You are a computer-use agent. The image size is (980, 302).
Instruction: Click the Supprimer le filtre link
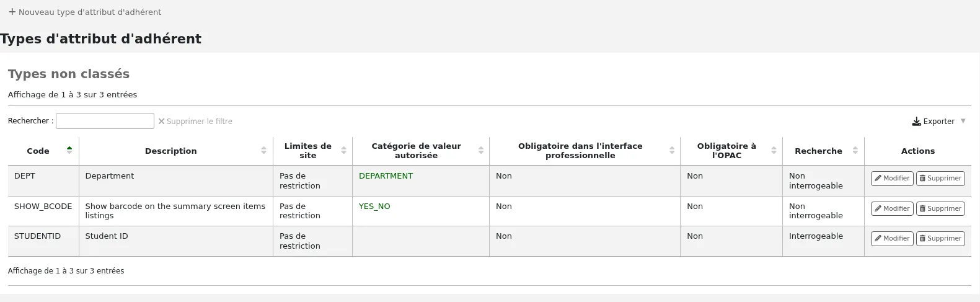pos(195,122)
